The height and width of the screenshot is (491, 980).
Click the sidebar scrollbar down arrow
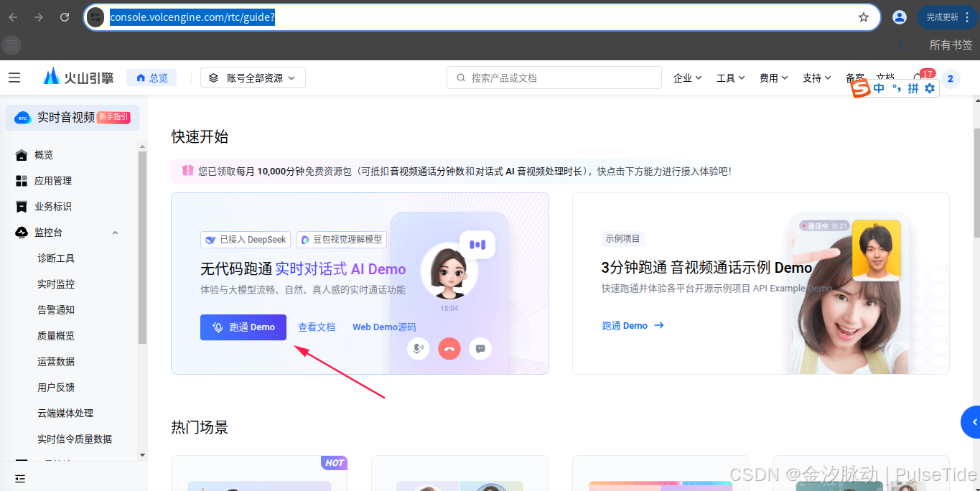click(x=142, y=454)
